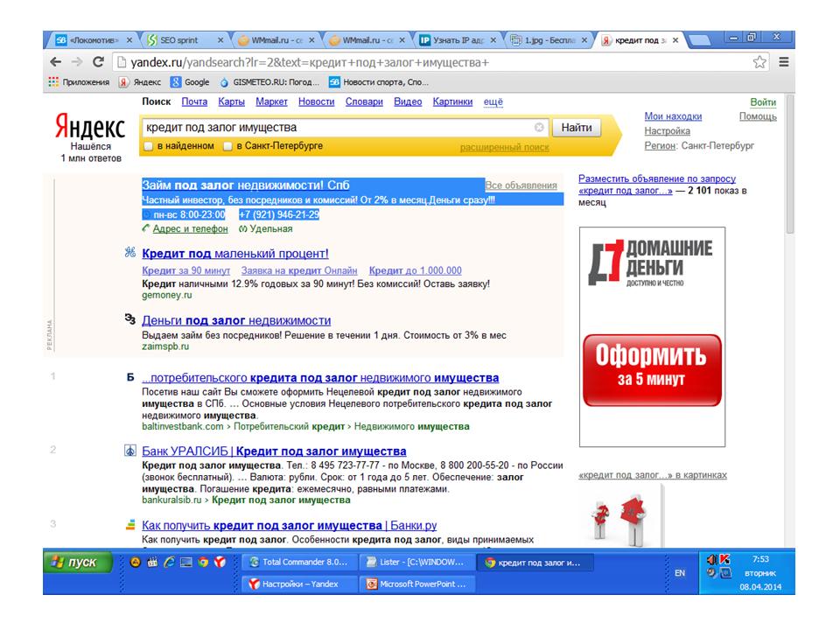Switch to the 1.jpg tab
This screenshot has width=840, height=630.
(549, 40)
